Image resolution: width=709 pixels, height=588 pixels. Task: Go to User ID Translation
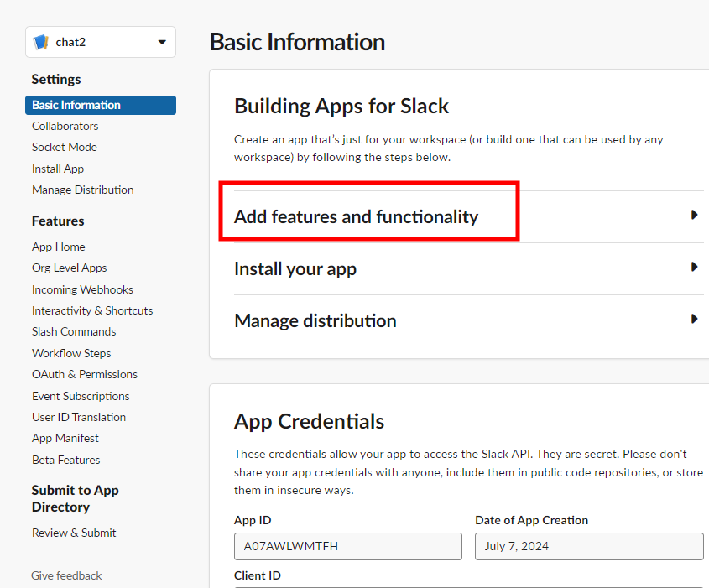pyautogui.click(x=79, y=417)
